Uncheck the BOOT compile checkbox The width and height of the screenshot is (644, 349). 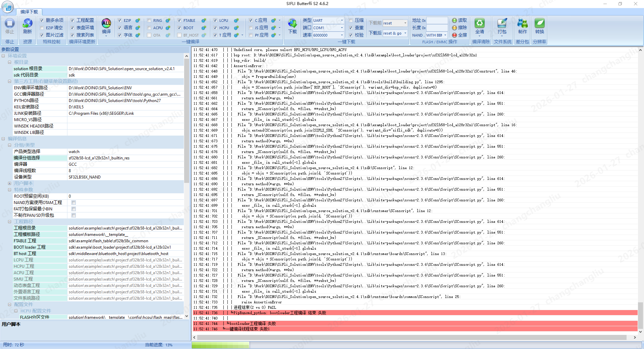(179, 28)
